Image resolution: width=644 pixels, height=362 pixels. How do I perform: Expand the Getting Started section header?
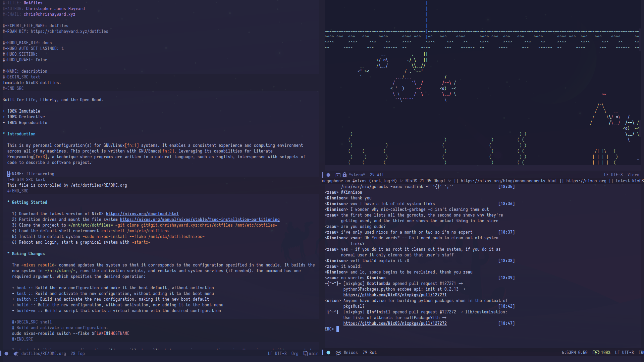pyautogui.click(x=4, y=202)
